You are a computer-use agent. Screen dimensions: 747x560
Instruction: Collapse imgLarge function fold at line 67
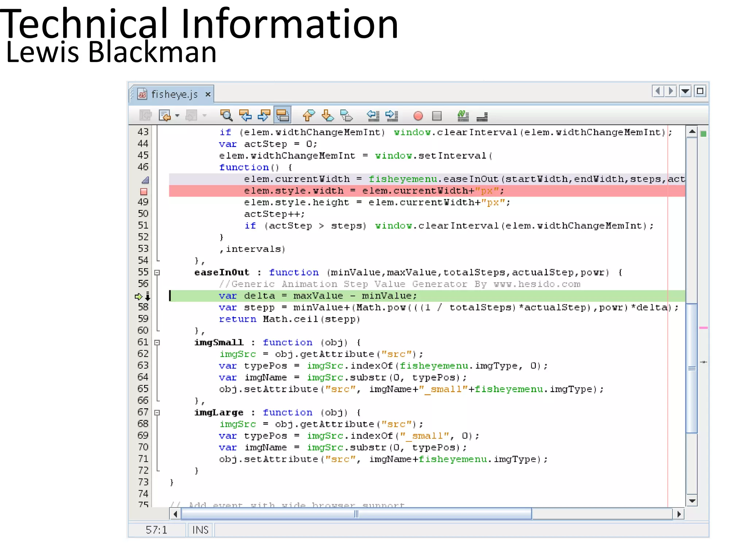(157, 412)
